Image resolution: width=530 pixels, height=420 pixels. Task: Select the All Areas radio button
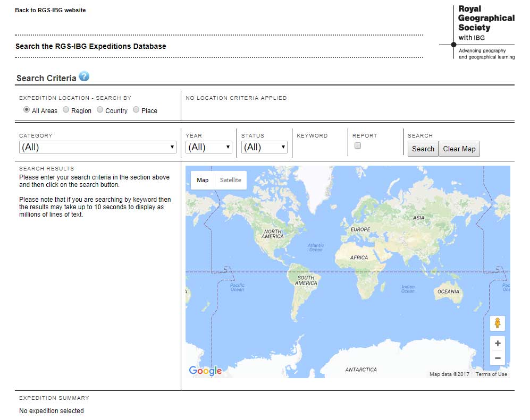(27, 109)
